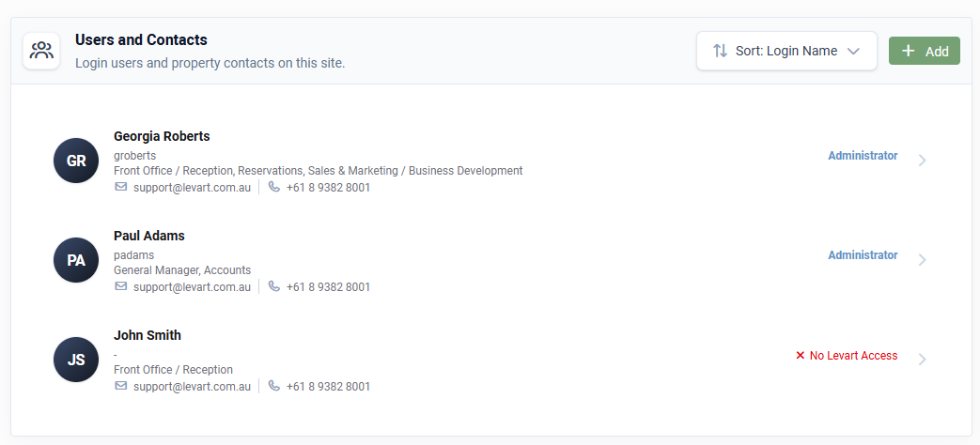980x445 pixels.
Task: Click the Administrator label for Paul Adams
Action: click(863, 254)
